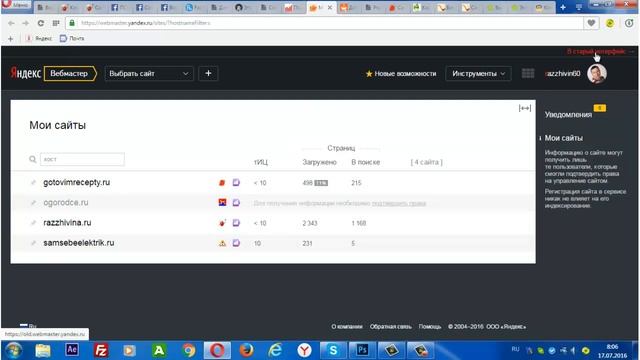The height and width of the screenshot is (360, 640).
Task: Open the Windows Start button
Action: pos(13,350)
